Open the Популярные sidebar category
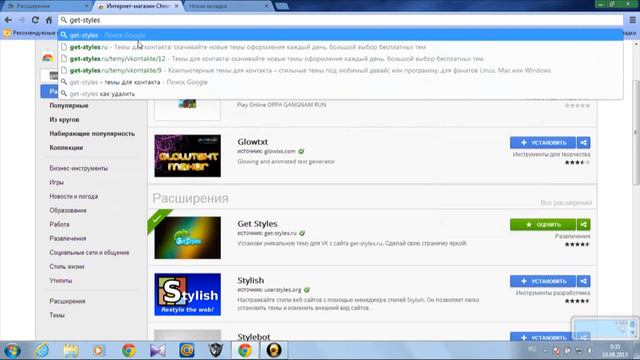This screenshot has height=360, width=640. click(69, 105)
